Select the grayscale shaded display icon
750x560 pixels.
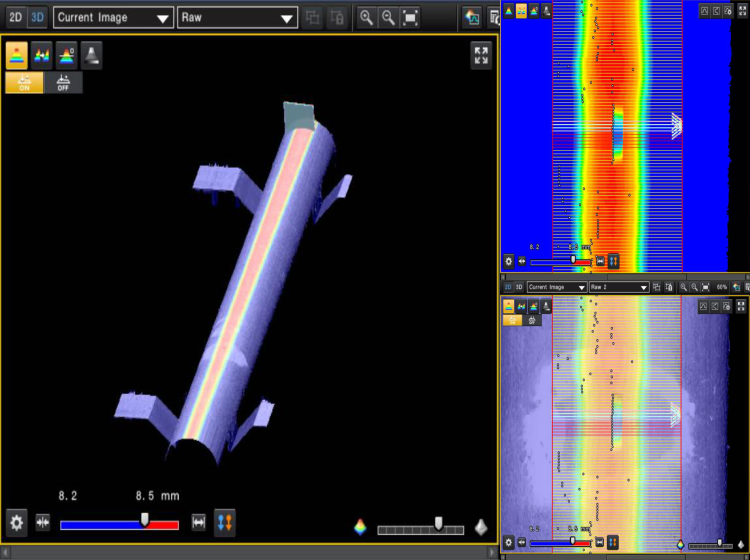[x=92, y=56]
